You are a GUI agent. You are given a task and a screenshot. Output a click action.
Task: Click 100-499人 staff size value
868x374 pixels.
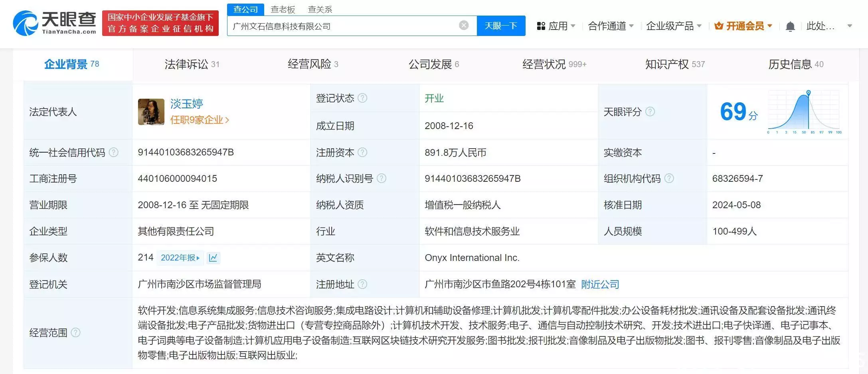[x=735, y=231]
